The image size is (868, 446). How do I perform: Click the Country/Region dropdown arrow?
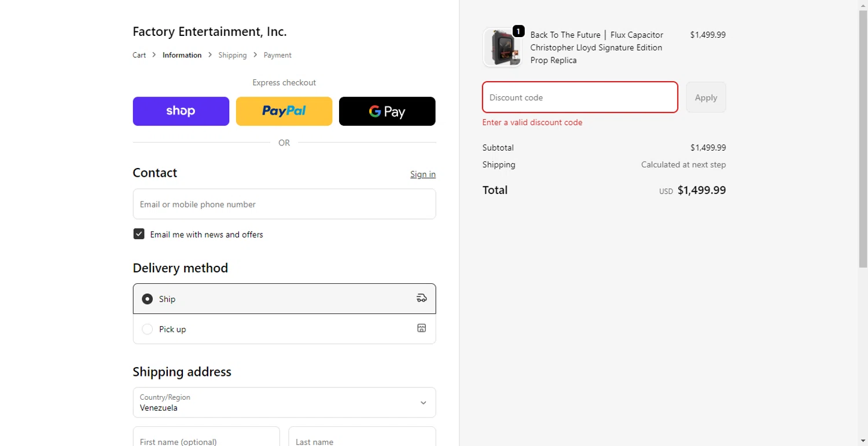pyautogui.click(x=423, y=403)
